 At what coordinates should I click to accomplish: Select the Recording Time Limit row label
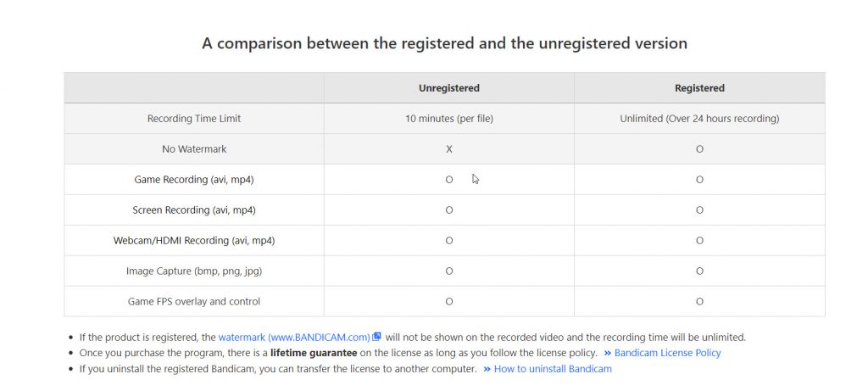pos(194,119)
